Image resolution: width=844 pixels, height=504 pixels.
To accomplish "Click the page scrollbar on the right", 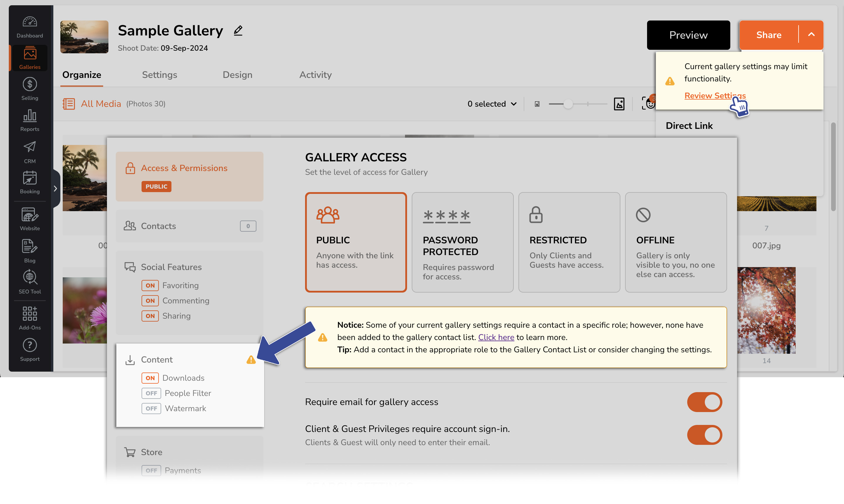I will click(833, 166).
